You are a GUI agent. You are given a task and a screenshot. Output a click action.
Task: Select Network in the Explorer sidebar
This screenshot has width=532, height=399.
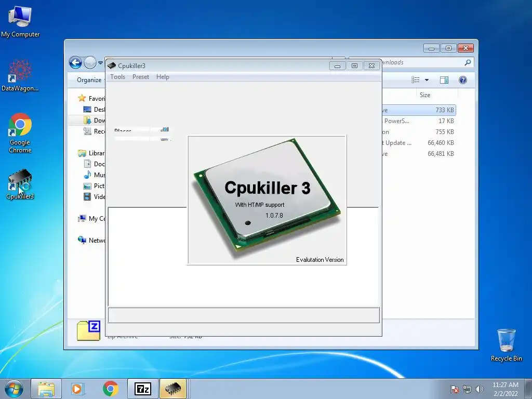(x=91, y=240)
